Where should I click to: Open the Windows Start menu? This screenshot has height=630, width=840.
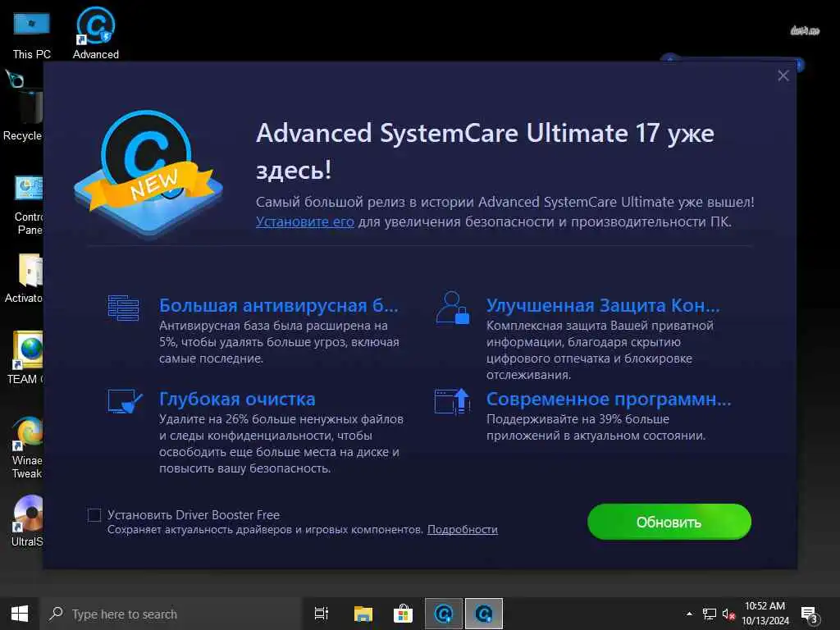(x=20, y=614)
